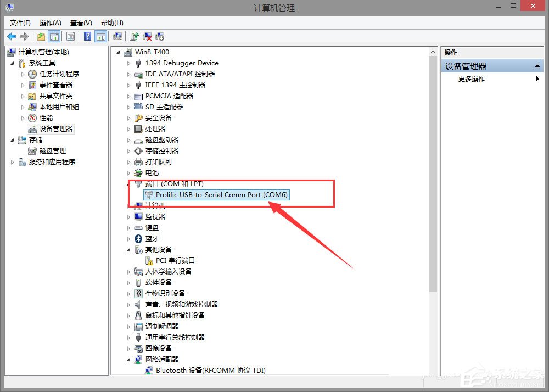Viewport: 549px width, 392px height.
Task: Toggle the Show/Hide Console Tree icon
Action: click(55, 36)
